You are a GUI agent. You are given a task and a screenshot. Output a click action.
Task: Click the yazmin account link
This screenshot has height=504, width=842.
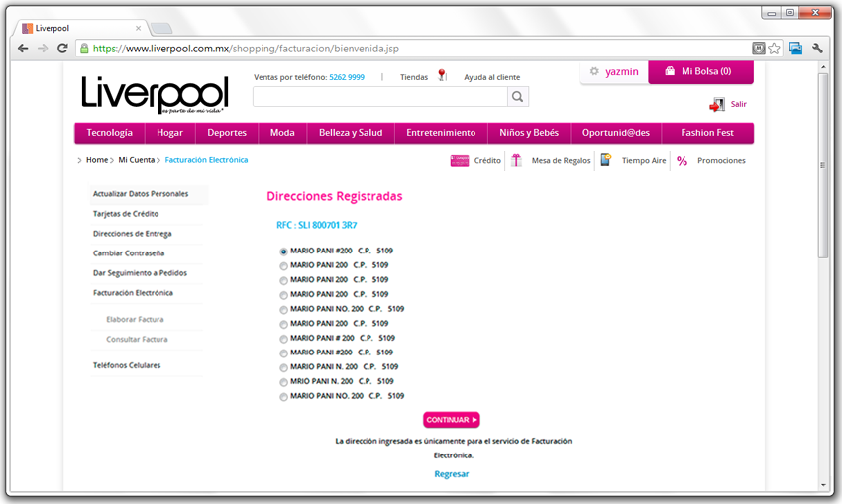coord(622,72)
